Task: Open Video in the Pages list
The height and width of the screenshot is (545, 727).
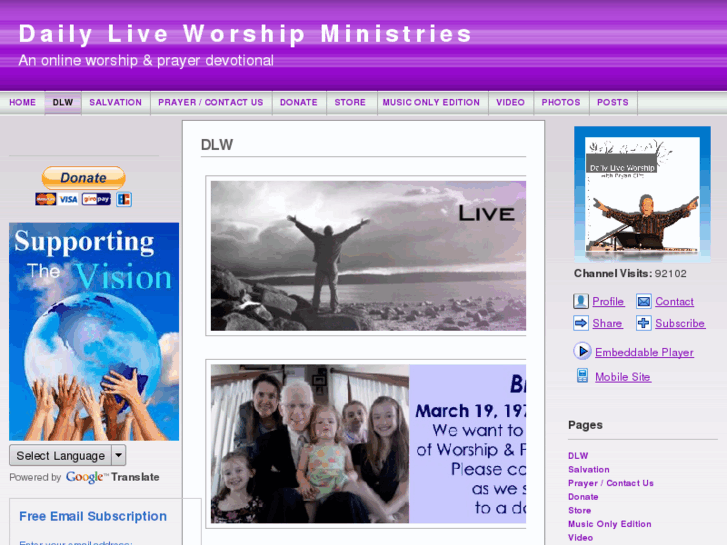Action: [580, 538]
